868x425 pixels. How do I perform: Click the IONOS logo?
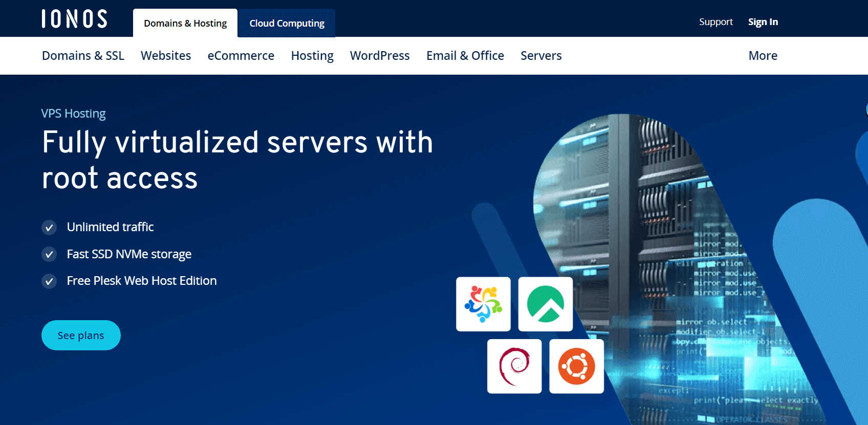tap(74, 19)
